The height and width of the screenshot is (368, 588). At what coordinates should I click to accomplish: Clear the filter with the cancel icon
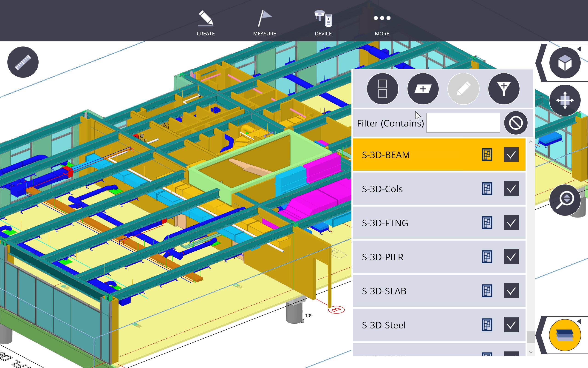coord(516,123)
